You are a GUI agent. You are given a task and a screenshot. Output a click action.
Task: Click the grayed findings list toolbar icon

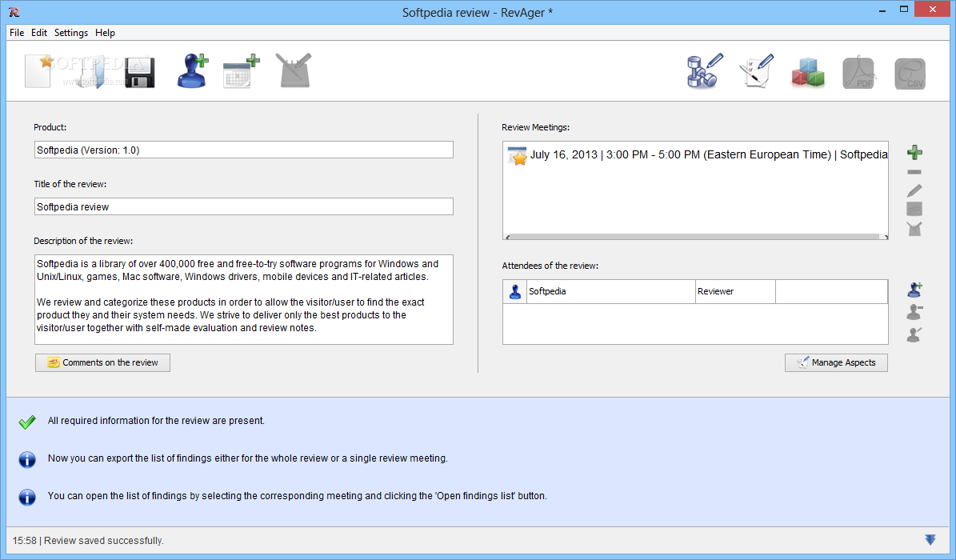click(x=294, y=70)
